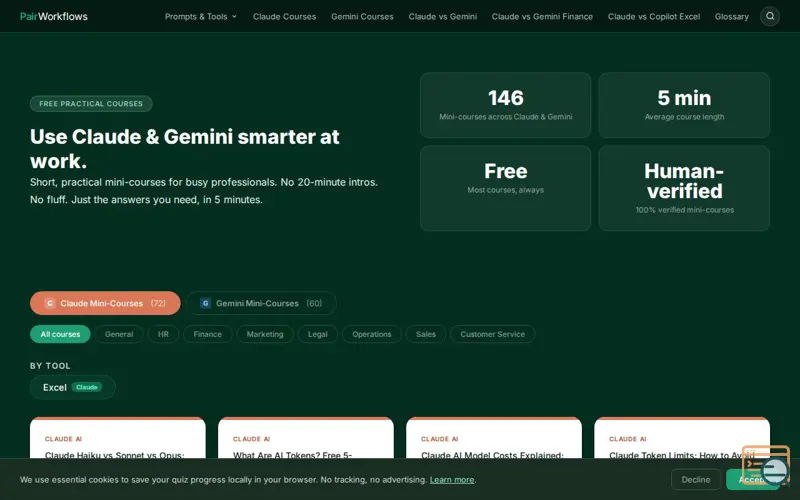This screenshot has width=800, height=500.
Task: Filter courses by Customer Service
Action: tap(492, 334)
